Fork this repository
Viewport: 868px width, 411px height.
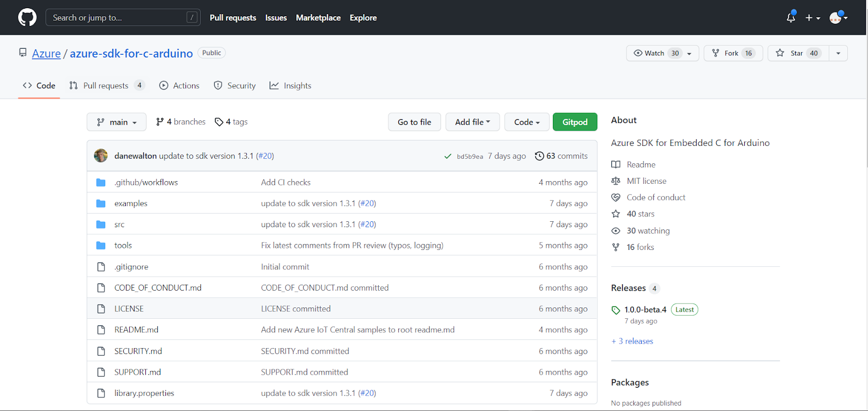[733, 53]
